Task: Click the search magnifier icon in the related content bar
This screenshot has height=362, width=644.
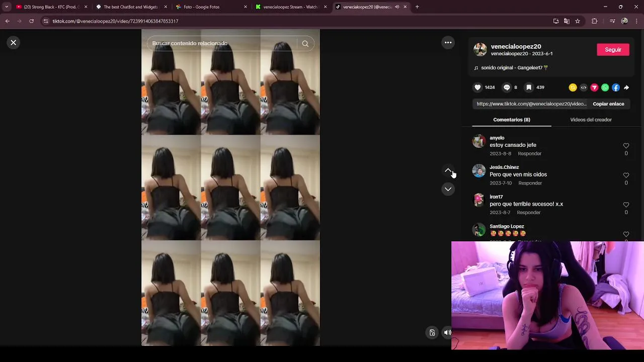Action: pyautogui.click(x=305, y=44)
